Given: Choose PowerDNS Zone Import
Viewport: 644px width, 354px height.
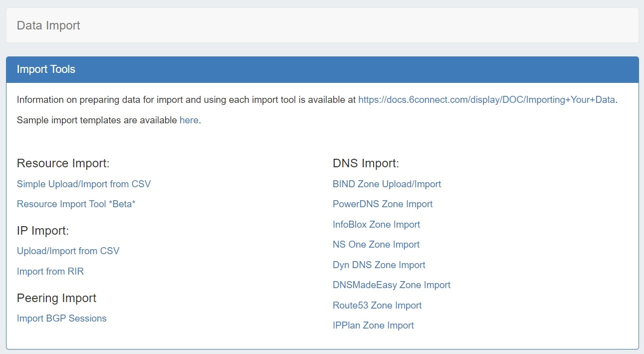Looking at the screenshot, I should pyautogui.click(x=382, y=204).
